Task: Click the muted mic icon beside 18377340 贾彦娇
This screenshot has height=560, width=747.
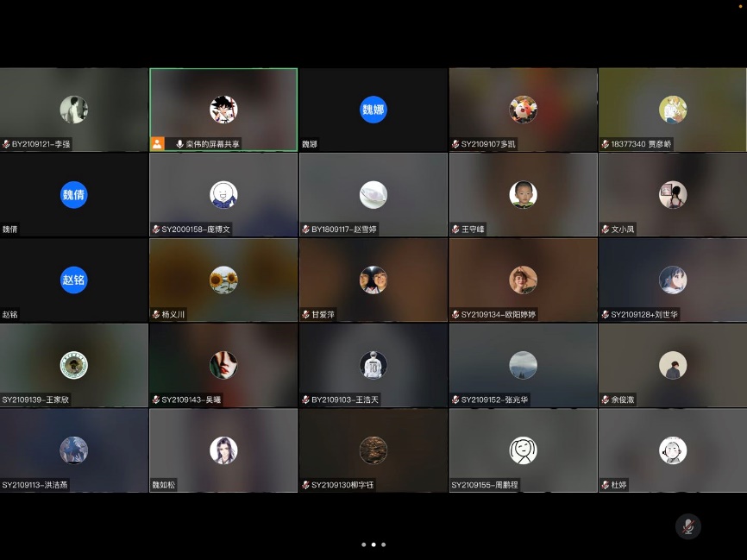Action: click(x=606, y=144)
